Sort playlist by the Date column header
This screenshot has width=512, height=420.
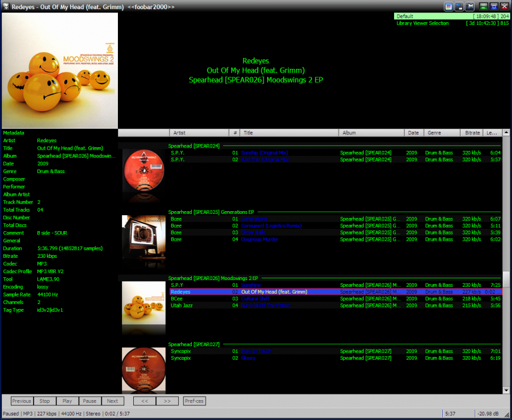point(414,133)
